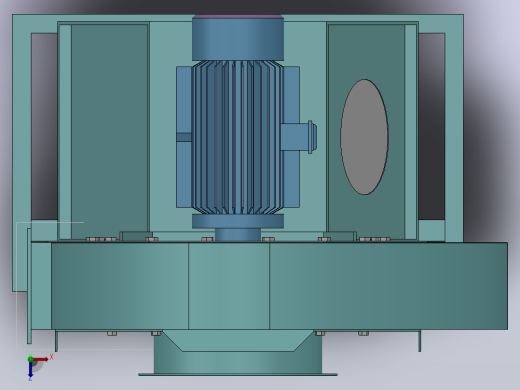This screenshot has width=520, height=390.
Task: Select the center section of the fan housing casing
Action: click(229, 286)
